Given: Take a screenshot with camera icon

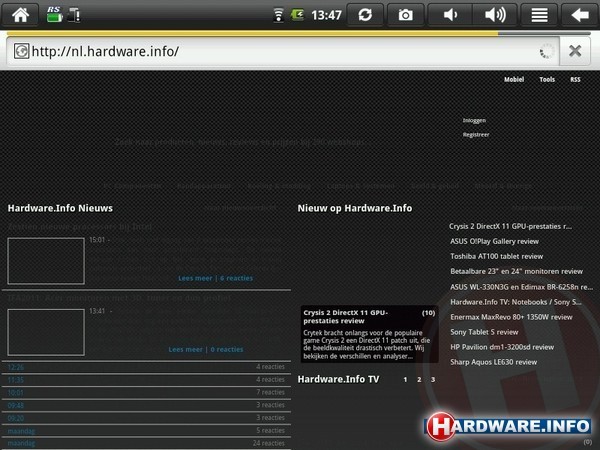Looking at the screenshot, I should [406, 15].
